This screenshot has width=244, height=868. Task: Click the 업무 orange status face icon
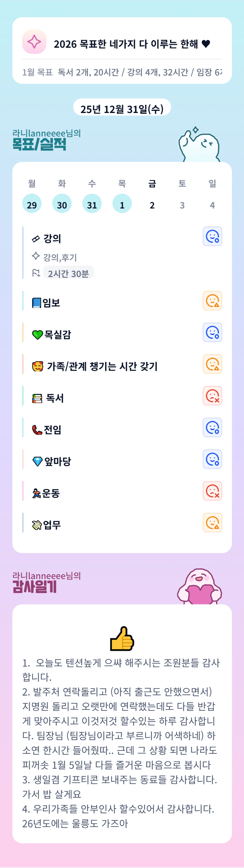[x=212, y=522]
